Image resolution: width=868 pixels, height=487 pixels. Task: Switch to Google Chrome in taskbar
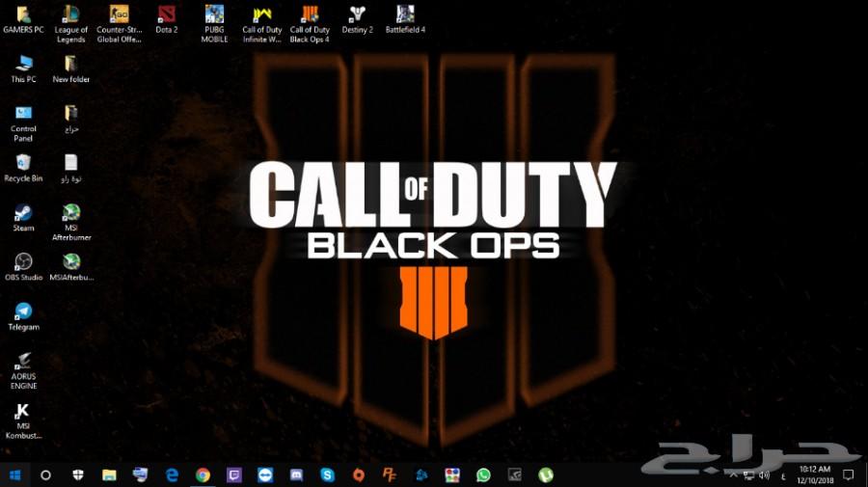tap(203, 474)
